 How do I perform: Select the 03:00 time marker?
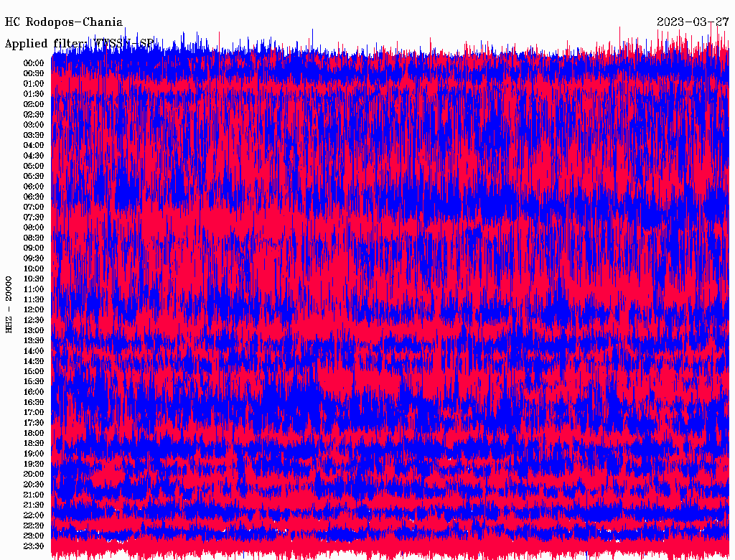coord(34,125)
